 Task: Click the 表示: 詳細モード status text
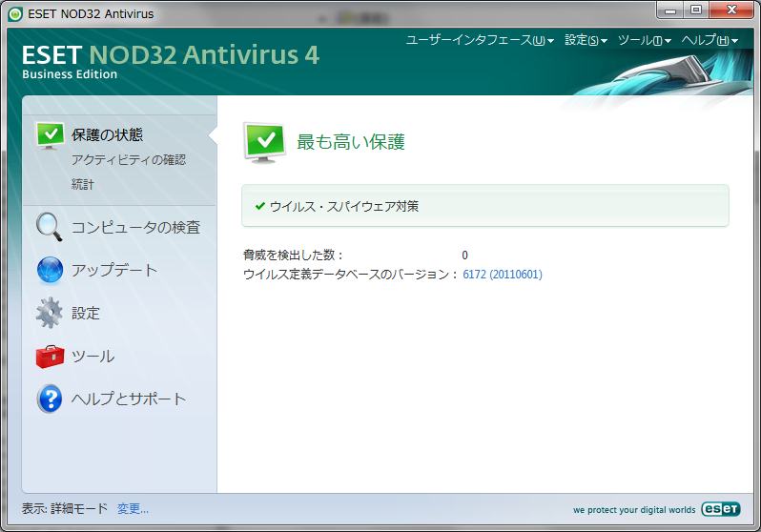tap(65, 509)
